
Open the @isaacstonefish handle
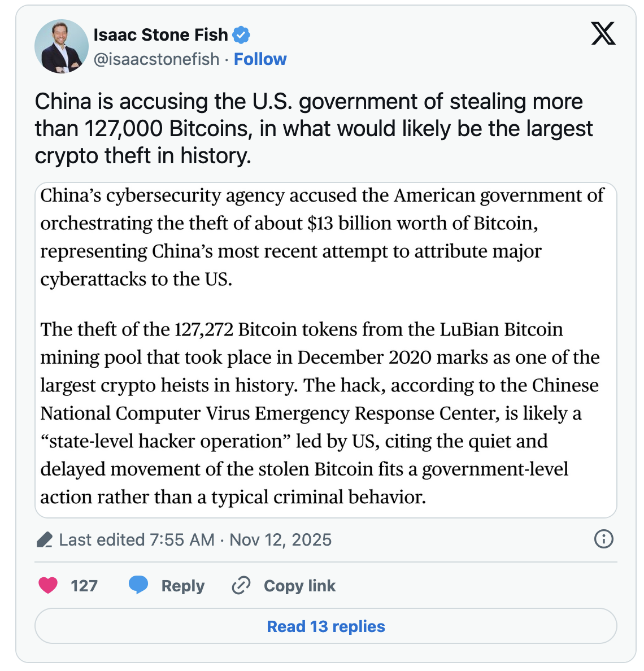(157, 59)
